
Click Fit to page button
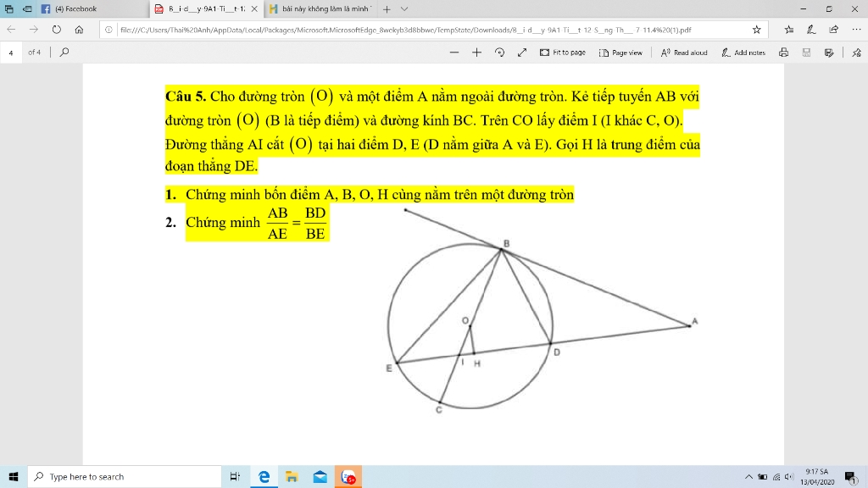(x=563, y=53)
